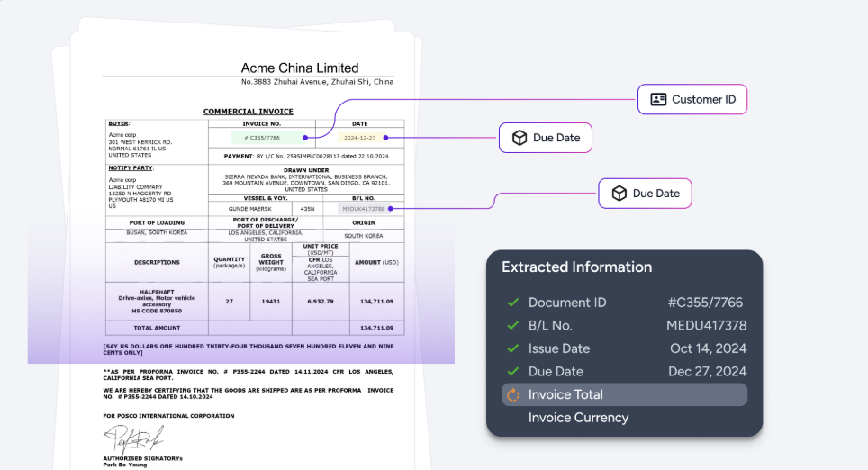Select the Due Date tag connected to the B/L number
The height and width of the screenshot is (470, 868).
645,194
